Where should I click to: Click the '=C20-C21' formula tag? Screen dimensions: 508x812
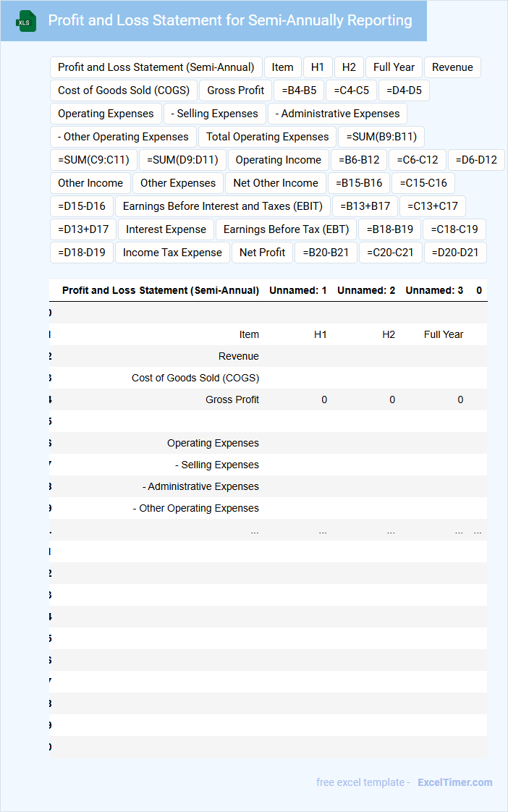[x=391, y=253]
